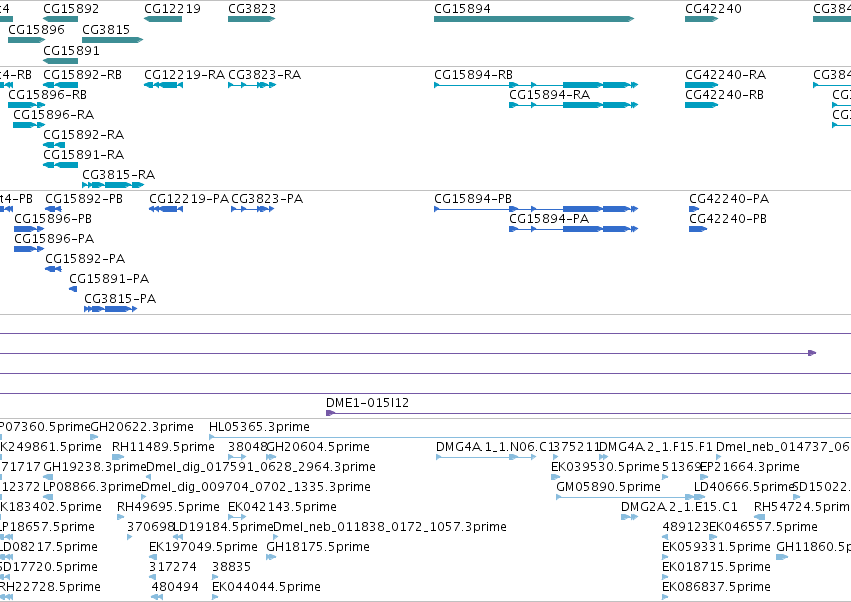
Task: Click EST EK046557.5prime
Action: click(763, 527)
